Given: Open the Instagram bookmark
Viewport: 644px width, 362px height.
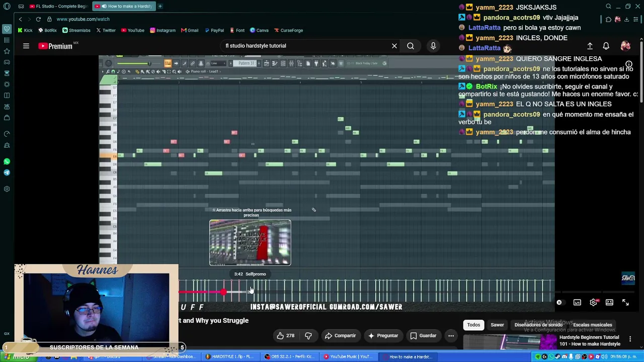Looking at the screenshot, I should (x=163, y=31).
